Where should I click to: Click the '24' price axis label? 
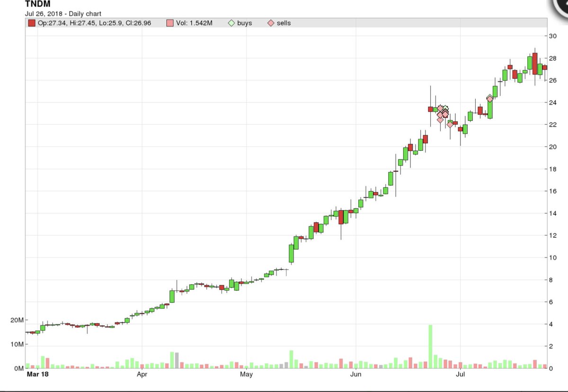point(552,103)
